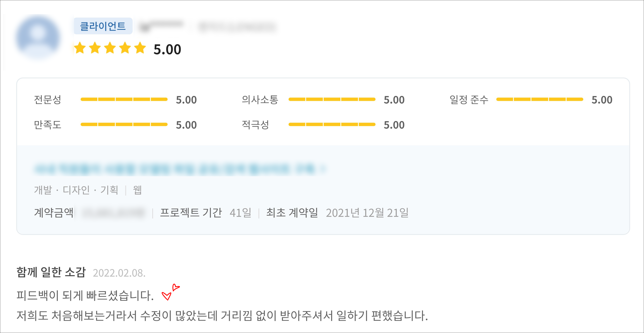Click the 개발 · 디자인 · 기획 category text
Viewport: 644px width, 333px height.
coord(76,190)
